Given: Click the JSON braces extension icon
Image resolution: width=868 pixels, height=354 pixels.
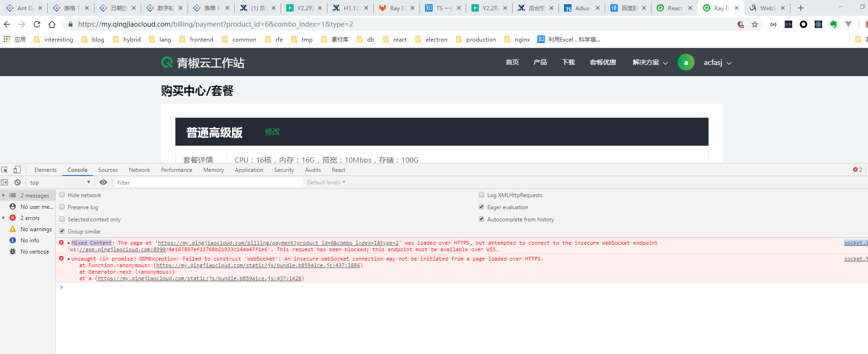Looking at the screenshot, I should pos(774,24).
